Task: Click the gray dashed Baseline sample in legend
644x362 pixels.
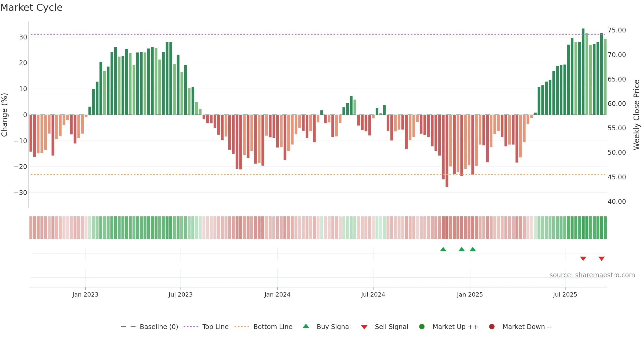Action: [x=128, y=327]
